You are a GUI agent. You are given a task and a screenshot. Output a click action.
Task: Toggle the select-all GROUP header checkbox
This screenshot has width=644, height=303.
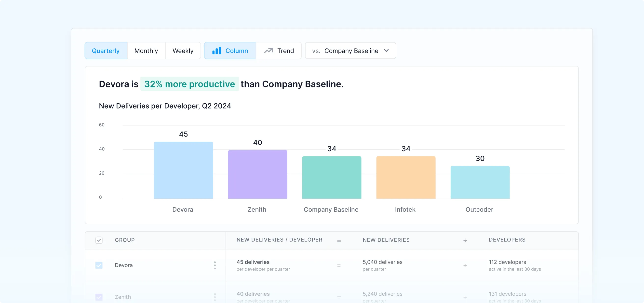(99, 240)
